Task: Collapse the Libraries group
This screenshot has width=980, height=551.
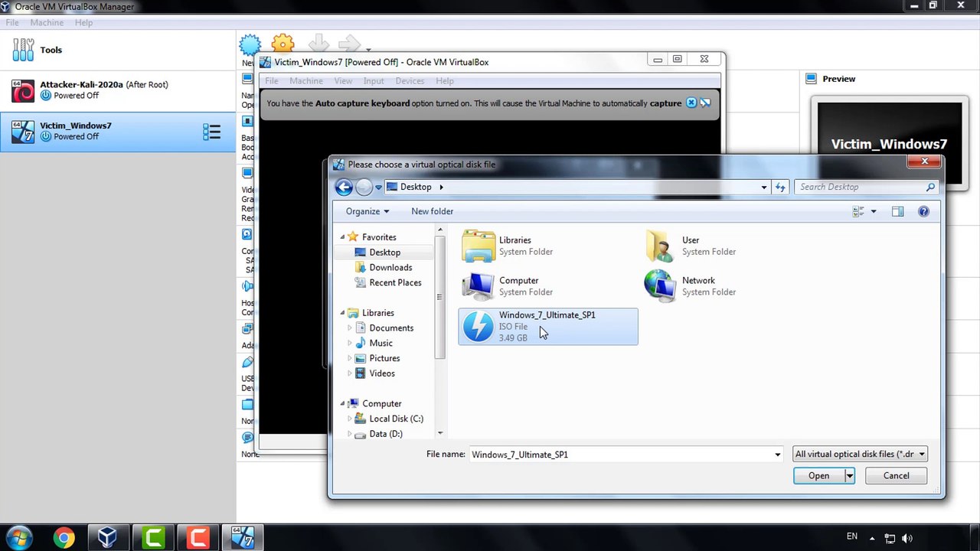Action: tap(342, 313)
